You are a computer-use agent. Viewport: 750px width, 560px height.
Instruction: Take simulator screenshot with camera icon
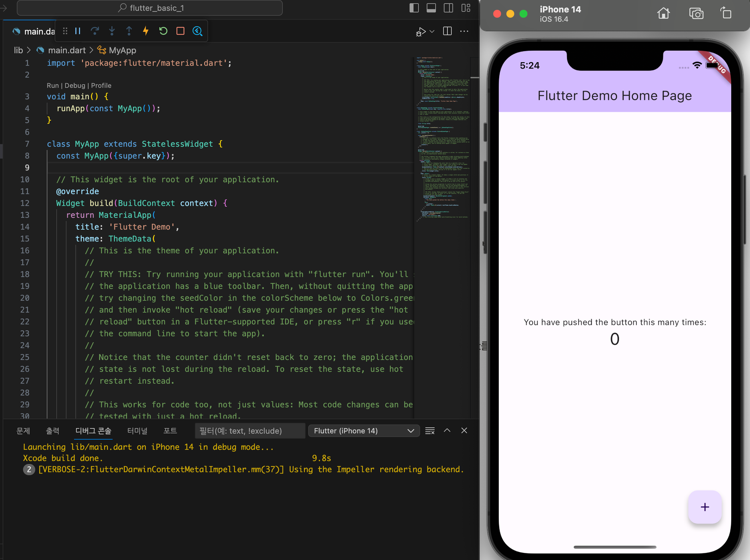point(696,14)
